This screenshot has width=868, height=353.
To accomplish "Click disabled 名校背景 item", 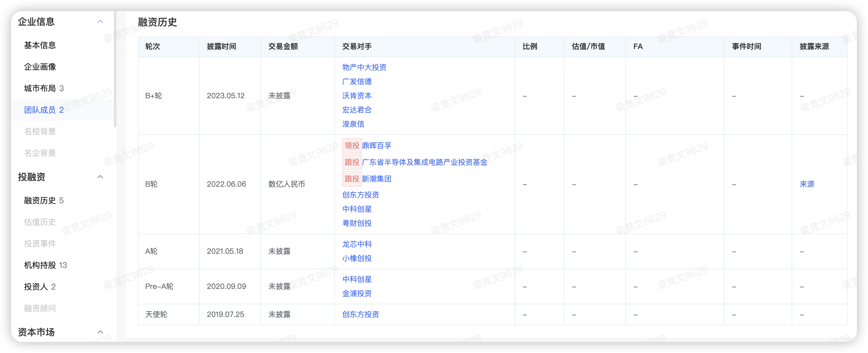I will tap(40, 132).
